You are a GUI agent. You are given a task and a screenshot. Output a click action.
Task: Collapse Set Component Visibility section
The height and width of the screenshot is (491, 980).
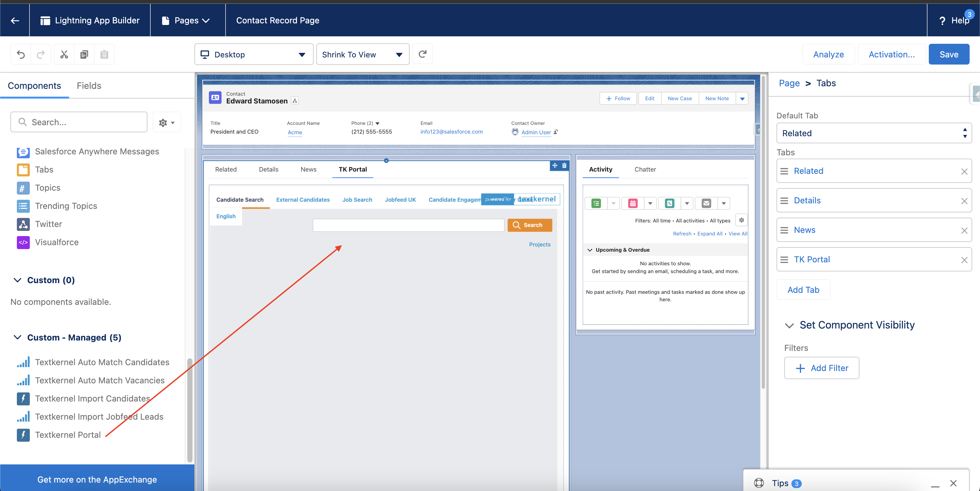click(x=789, y=325)
